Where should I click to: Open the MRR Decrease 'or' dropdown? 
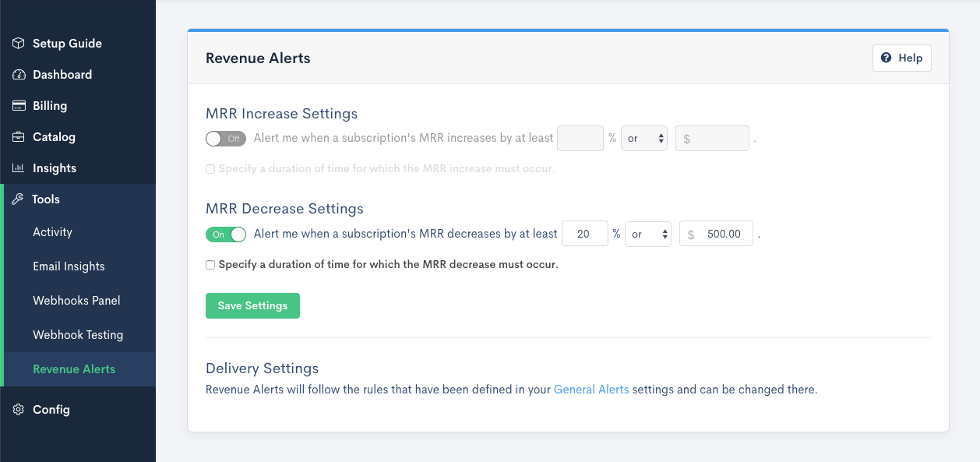click(x=647, y=235)
